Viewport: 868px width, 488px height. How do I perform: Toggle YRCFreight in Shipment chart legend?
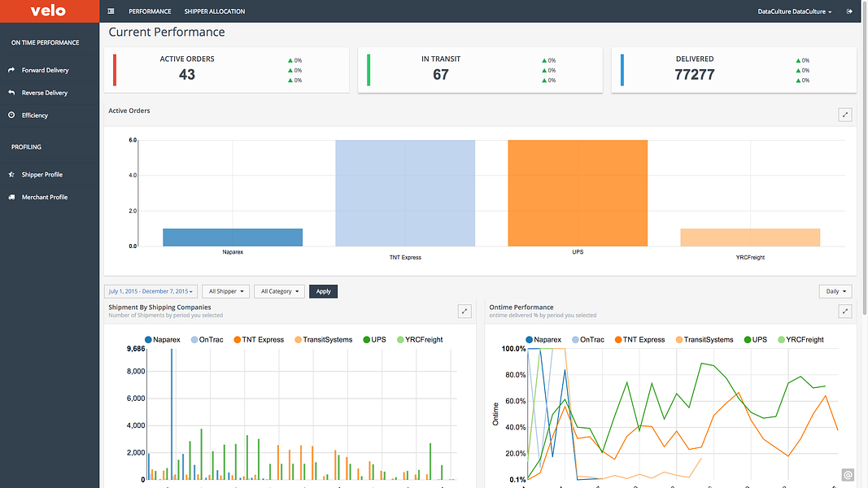tap(420, 340)
